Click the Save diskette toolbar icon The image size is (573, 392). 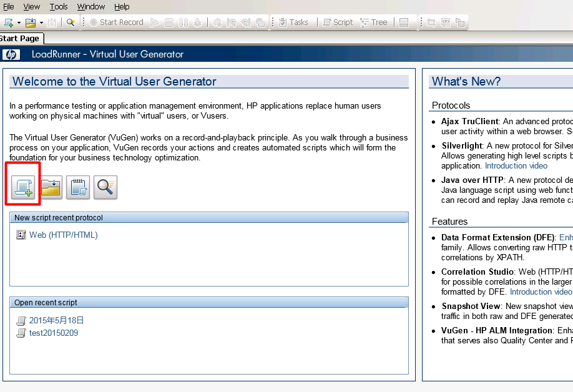pos(52,22)
